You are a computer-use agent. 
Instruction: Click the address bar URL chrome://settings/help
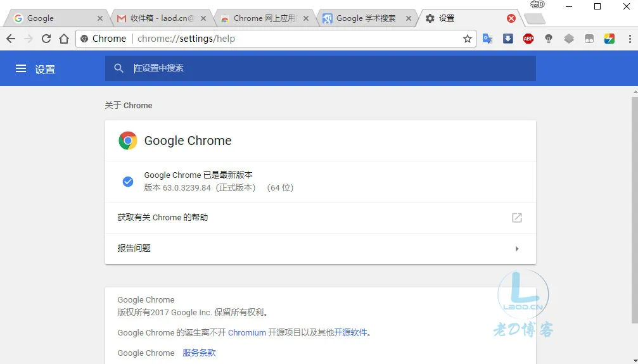coord(186,39)
